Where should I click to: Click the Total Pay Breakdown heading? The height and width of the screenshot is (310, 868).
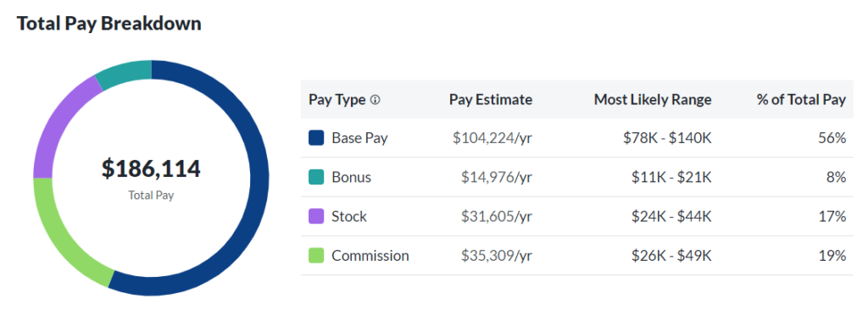(x=109, y=23)
